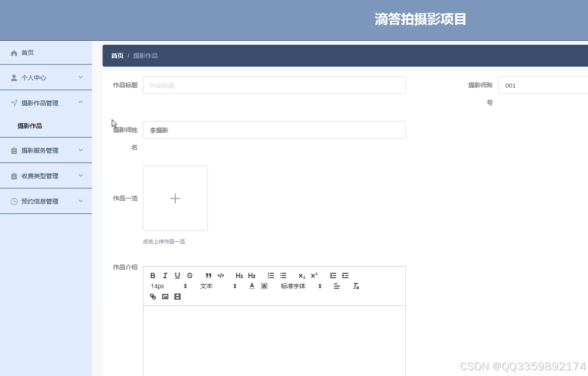Expand the 收费类型管理 chevron
Viewport: 588px width, 376px height.
(81, 175)
